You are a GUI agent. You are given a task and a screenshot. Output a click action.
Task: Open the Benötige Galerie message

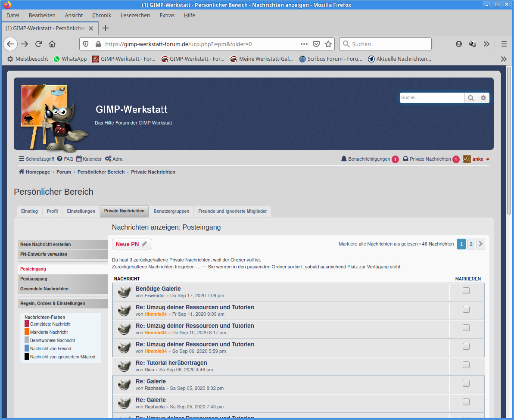coord(158,289)
